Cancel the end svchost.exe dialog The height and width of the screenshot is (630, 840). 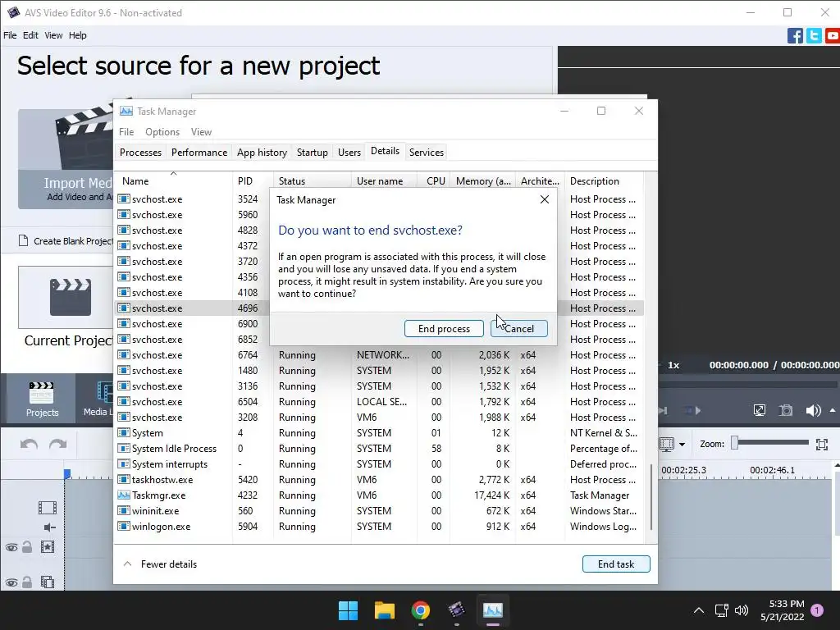pyautogui.click(x=518, y=328)
